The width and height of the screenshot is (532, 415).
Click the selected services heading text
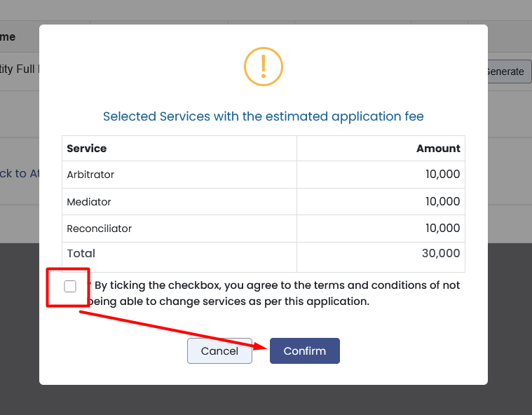(264, 116)
